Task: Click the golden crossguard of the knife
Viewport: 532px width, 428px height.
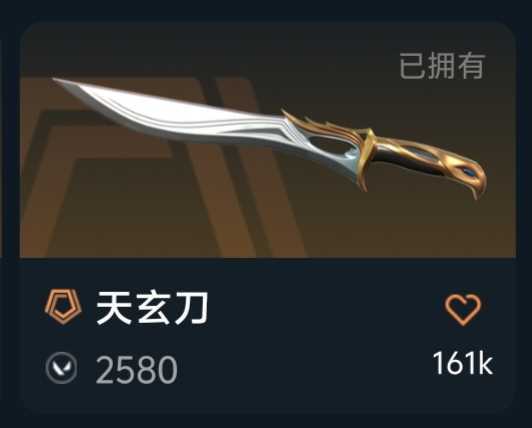Action: 366,158
